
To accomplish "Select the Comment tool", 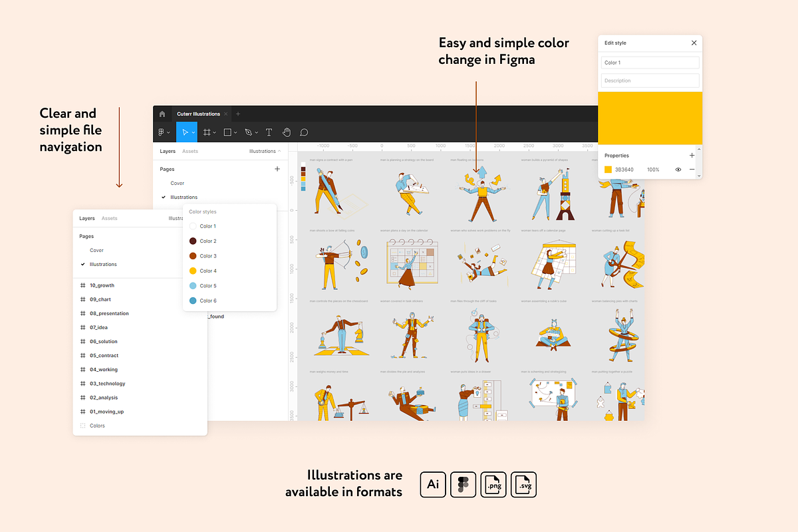I will pyautogui.click(x=304, y=132).
